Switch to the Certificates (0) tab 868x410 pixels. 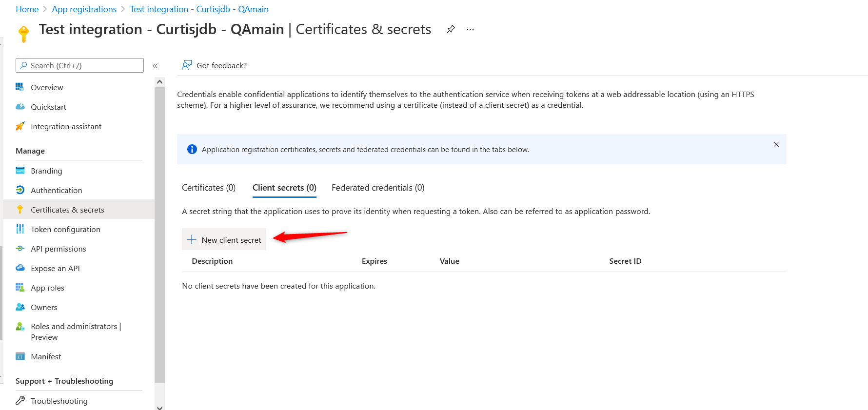pyautogui.click(x=209, y=188)
